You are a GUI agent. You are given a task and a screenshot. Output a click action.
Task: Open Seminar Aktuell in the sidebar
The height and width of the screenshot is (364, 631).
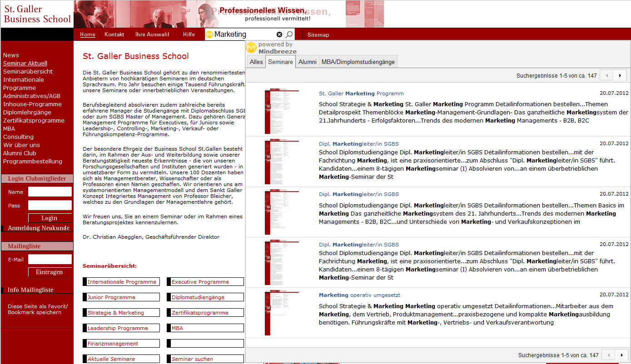point(25,64)
